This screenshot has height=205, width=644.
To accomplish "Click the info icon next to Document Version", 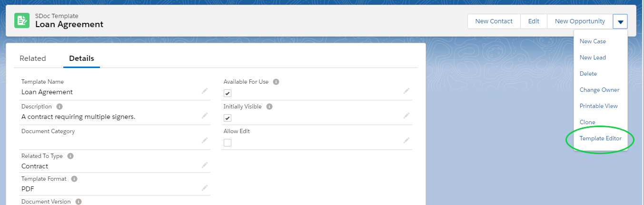I will [x=79, y=202].
